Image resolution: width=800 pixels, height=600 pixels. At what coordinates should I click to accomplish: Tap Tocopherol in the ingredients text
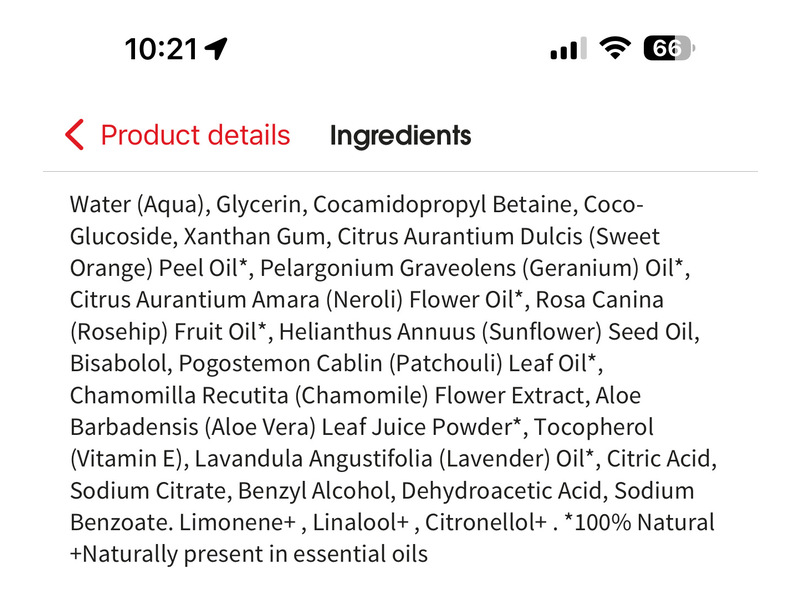click(594, 427)
